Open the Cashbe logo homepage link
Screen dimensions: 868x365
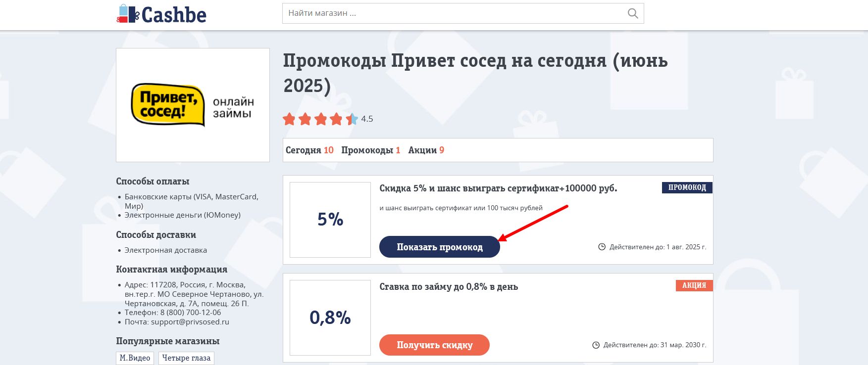tap(161, 14)
